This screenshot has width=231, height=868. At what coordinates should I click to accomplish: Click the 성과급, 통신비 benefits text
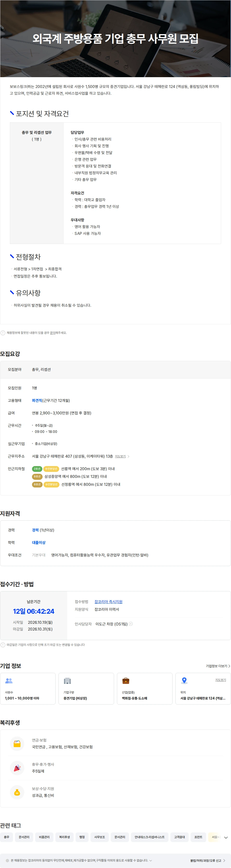coord(43,795)
